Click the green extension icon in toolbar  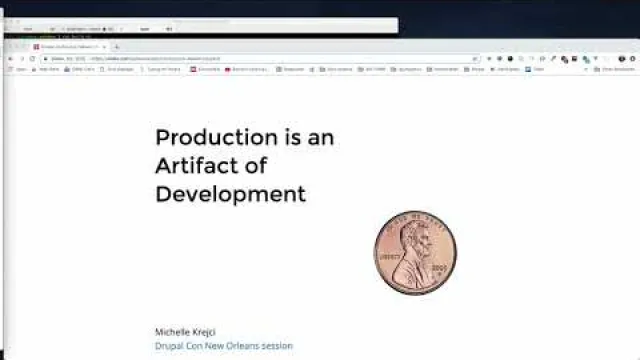point(586,59)
